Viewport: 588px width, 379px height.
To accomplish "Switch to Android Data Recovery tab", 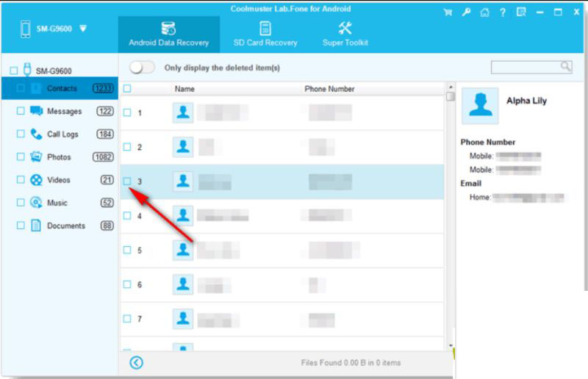I will (x=169, y=34).
